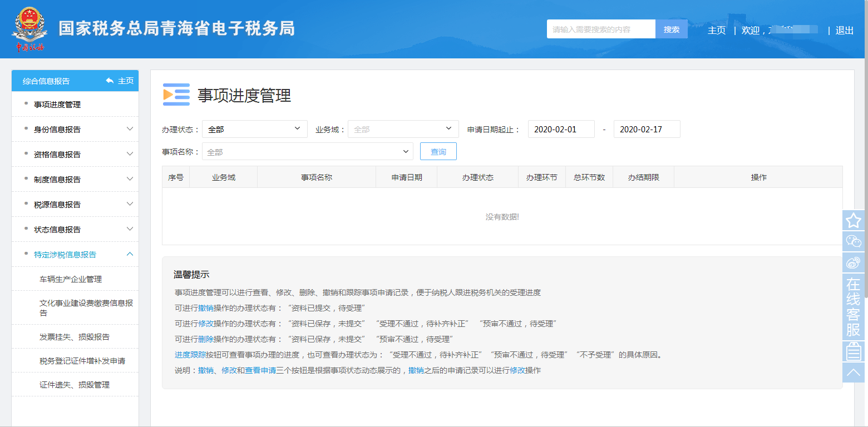This screenshot has height=427, width=868.
Task: Open WeChat sharing icon on the right edge
Action: [852, 241]
